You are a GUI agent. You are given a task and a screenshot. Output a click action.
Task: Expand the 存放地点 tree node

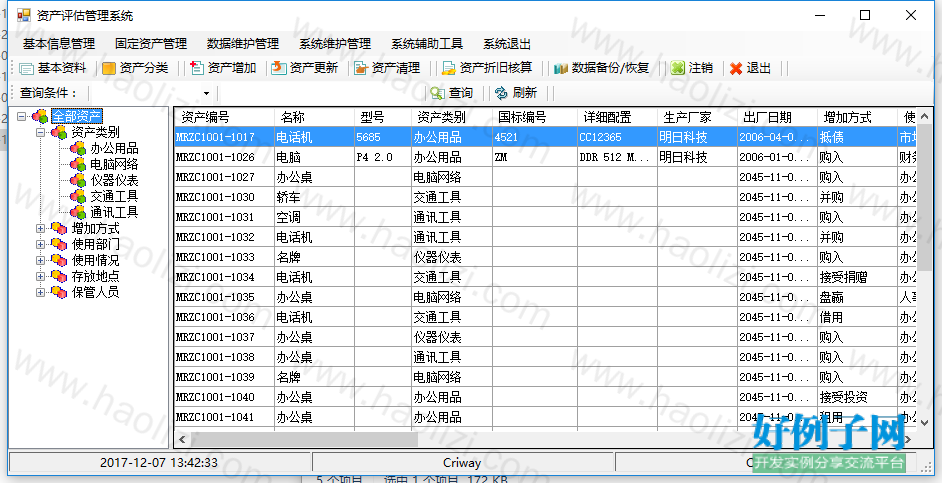(40, 276)
